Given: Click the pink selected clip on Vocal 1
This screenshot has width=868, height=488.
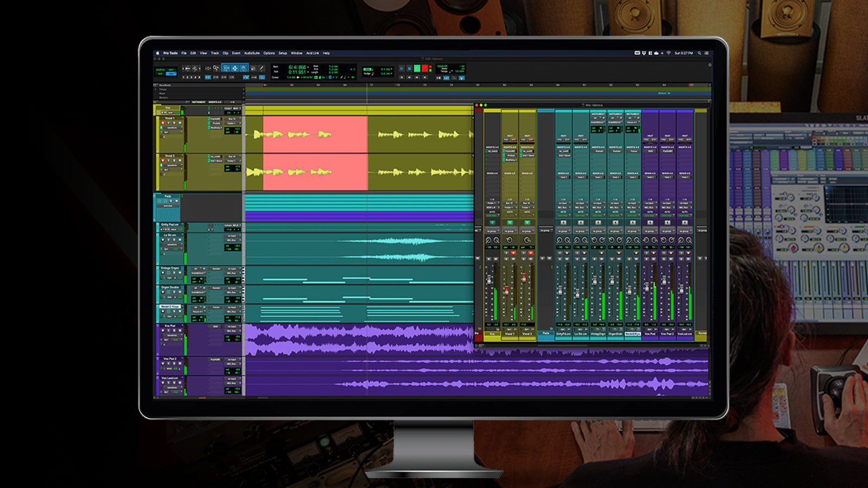Looking at the screenshot, I should pyautogui.click(x=315, y=134).
